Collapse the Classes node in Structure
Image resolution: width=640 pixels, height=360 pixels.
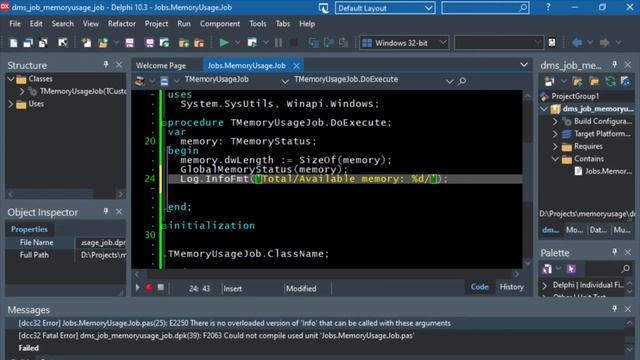coord(11,79)
